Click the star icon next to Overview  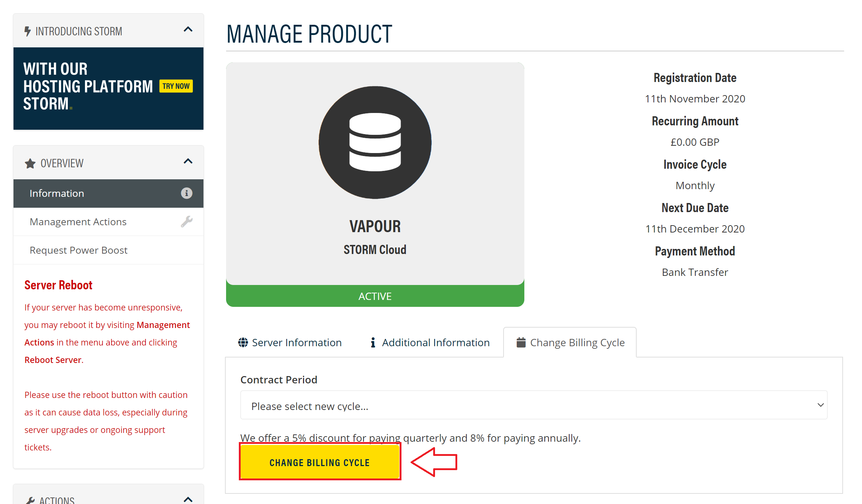[30, 164]
